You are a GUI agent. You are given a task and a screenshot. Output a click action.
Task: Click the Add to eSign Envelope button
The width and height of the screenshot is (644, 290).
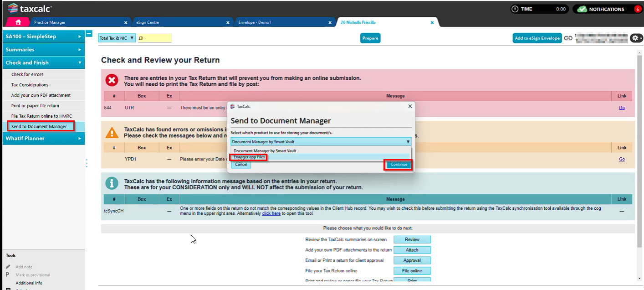tap(537, 38)
